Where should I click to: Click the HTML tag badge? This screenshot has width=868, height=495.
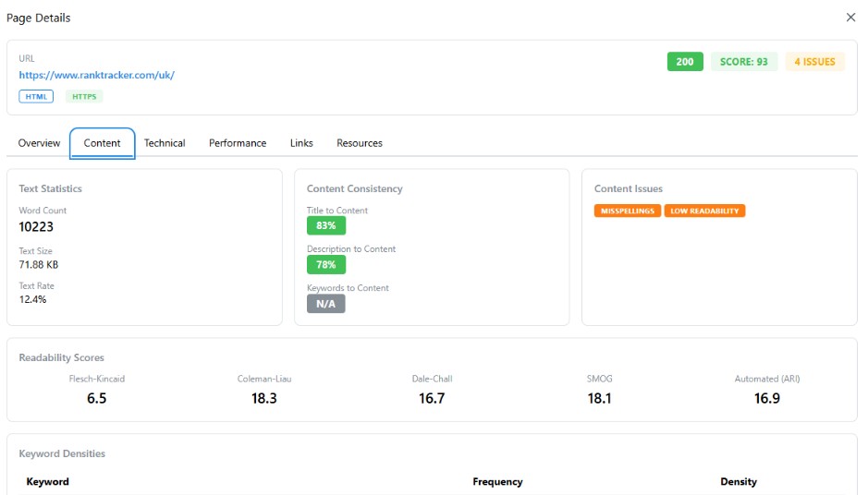[36, 96]
